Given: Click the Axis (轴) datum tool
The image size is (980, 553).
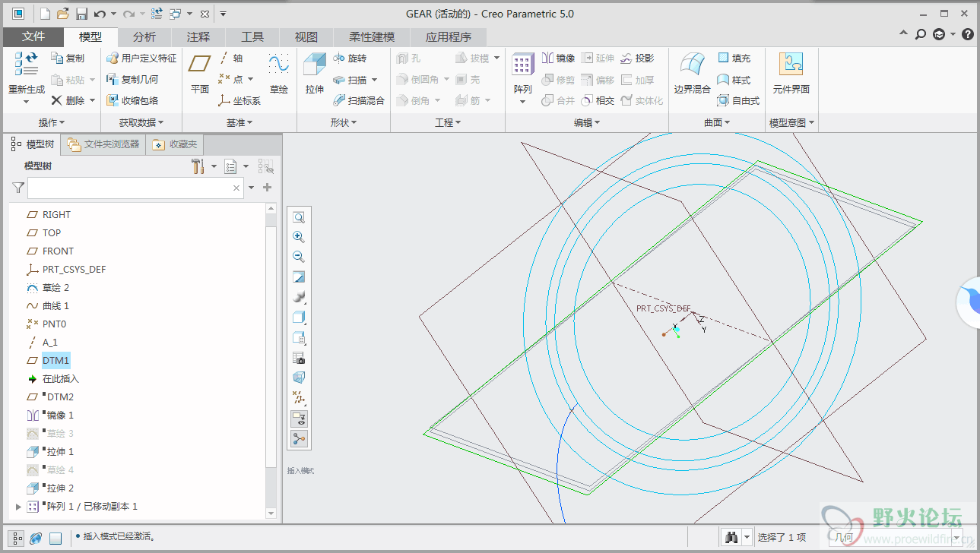Looking at the screenshot, I should [231, 58].
